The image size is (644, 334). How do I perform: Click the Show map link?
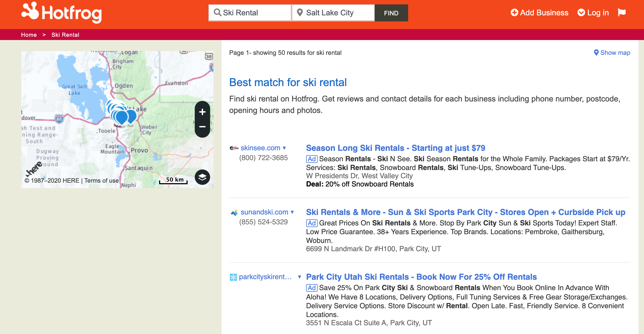coord(612,52)
